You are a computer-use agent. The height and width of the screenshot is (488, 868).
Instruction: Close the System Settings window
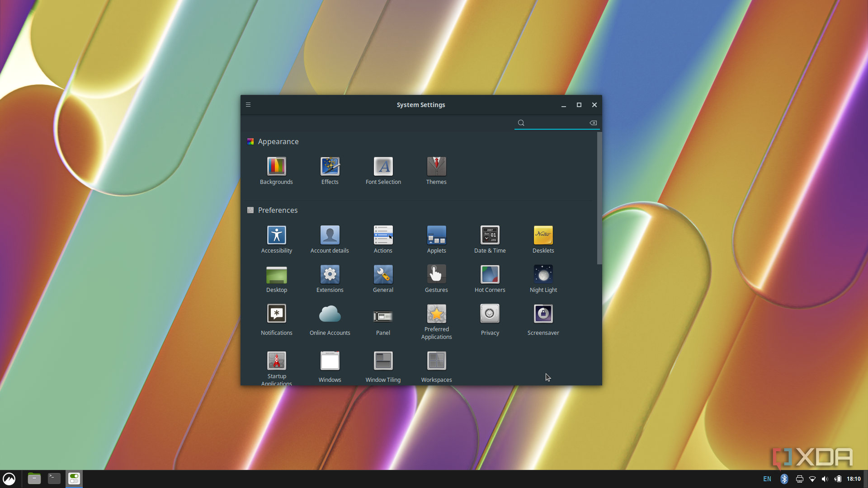594,105
